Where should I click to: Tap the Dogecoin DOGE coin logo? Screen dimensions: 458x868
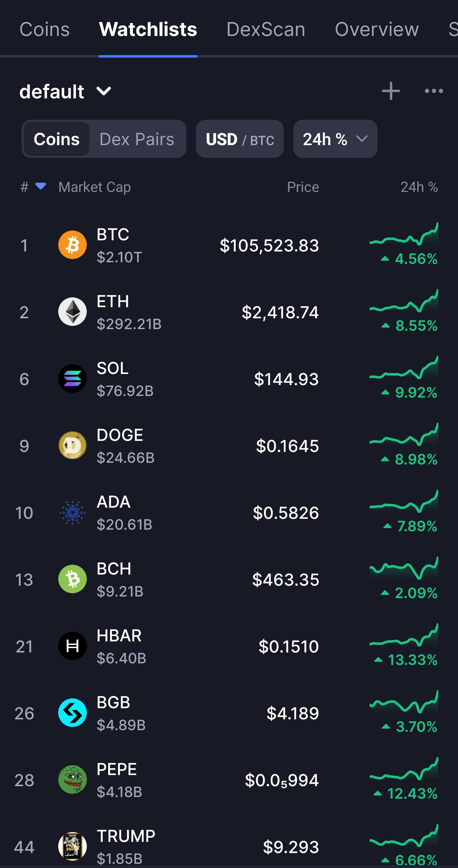click(x=73, y=445)
